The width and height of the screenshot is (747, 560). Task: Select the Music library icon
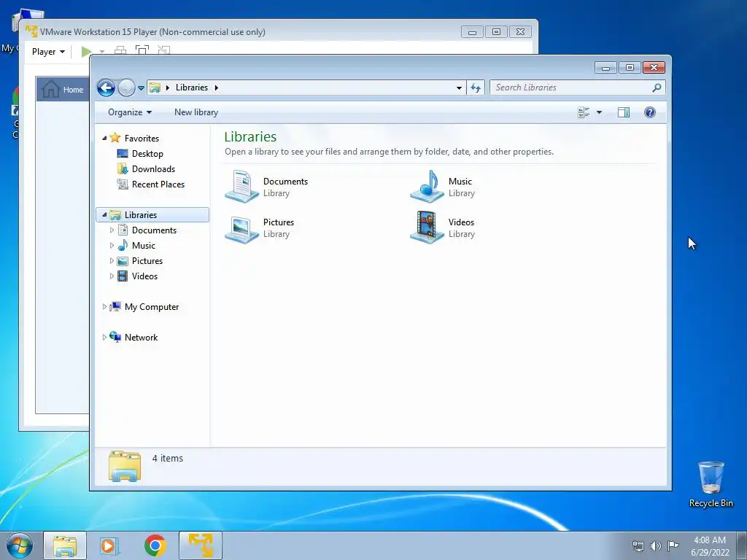(x=427, y=187)
